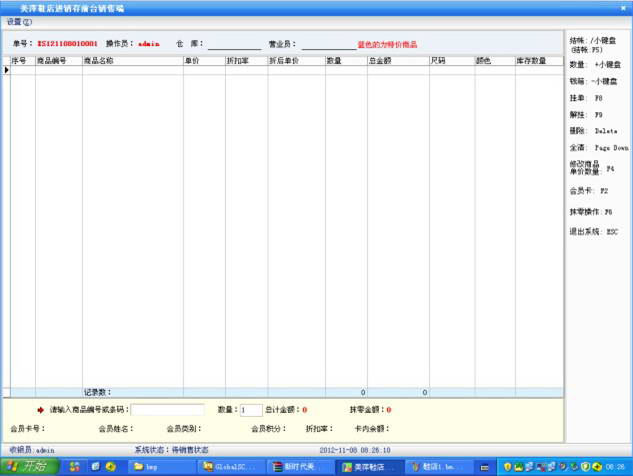Click the 库存数量 column header
This screenshot has height=476, width=633.
[x=539, y=61]
